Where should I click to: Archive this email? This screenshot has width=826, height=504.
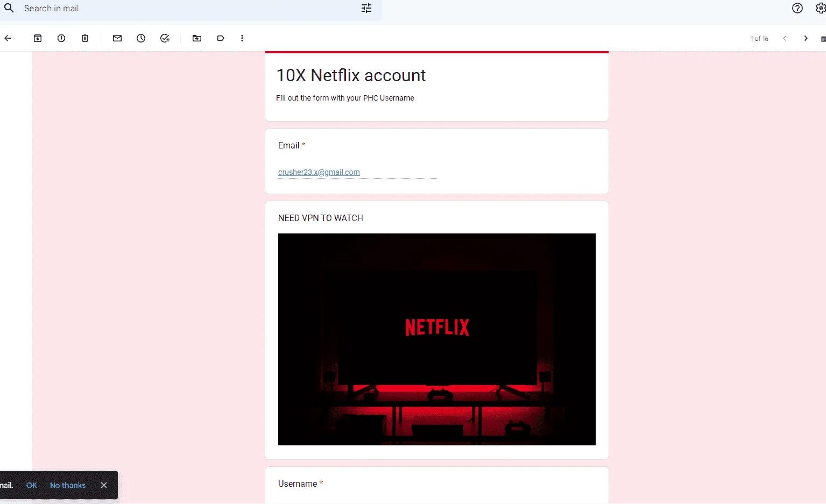click(38, 38)
